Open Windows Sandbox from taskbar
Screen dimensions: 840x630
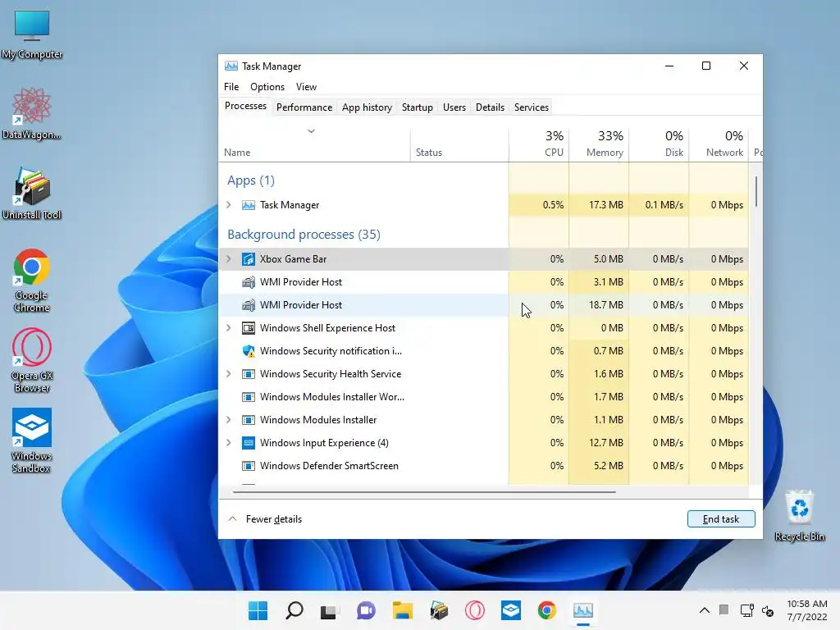[x=511, y=610]
